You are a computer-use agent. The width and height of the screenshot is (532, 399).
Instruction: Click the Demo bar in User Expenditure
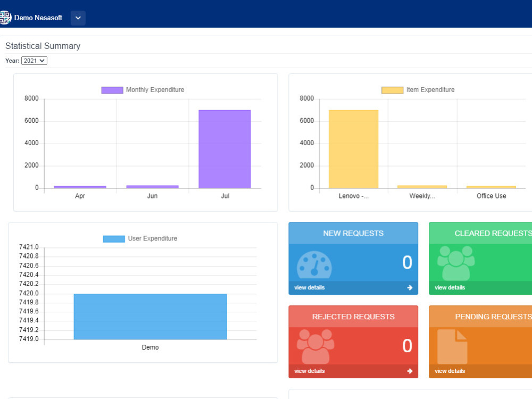(x=151, y=317)
